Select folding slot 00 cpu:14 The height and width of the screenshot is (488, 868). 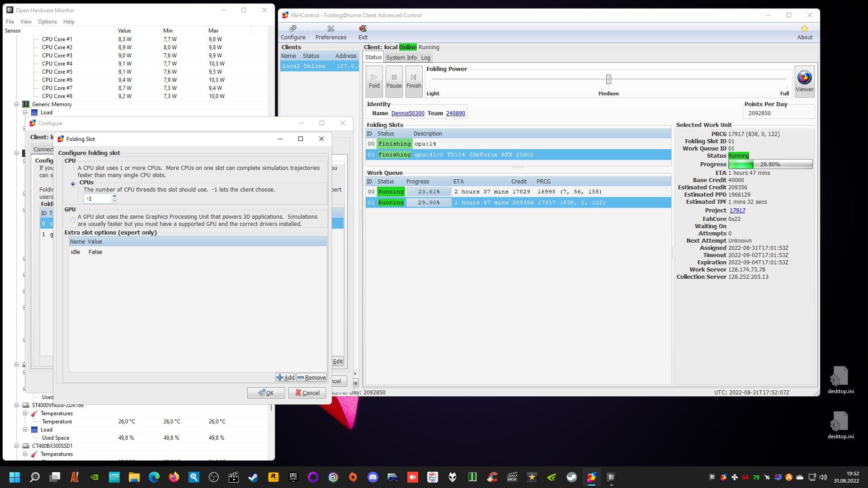click(x=518, y=144)
